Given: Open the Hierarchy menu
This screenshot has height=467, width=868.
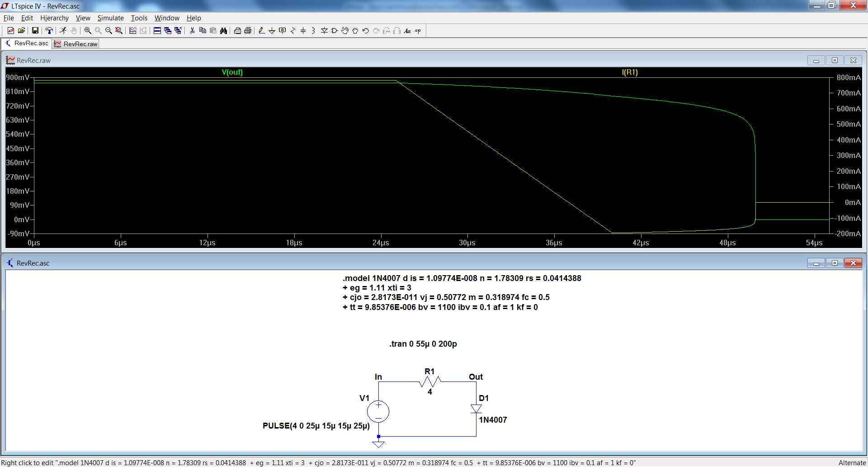Looking at the screenshot, I should [54, 18].
